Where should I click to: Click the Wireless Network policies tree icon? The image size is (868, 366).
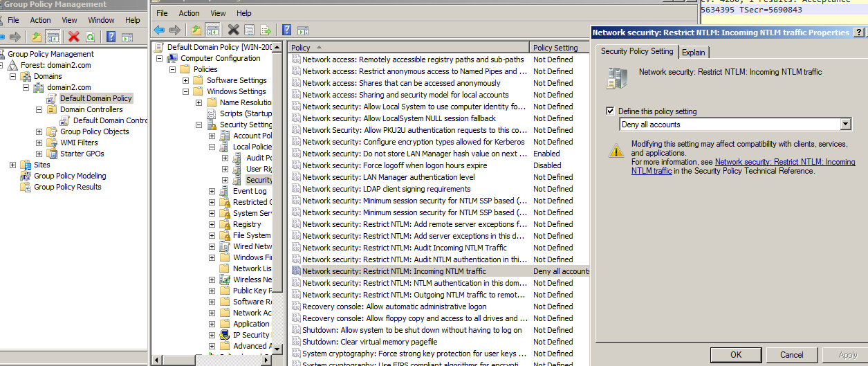click(225, 280)
